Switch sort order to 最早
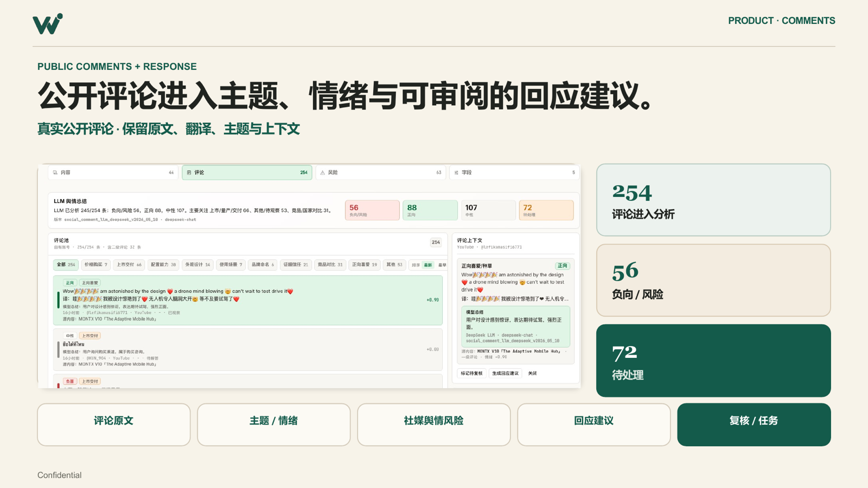This screenshot has height=488, width=868. pyautogui.click(x=442, y=265)
